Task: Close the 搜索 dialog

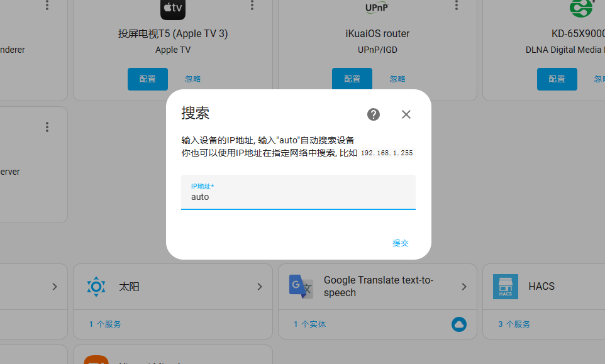Action: pyautogui.click(x=406, y=114)
